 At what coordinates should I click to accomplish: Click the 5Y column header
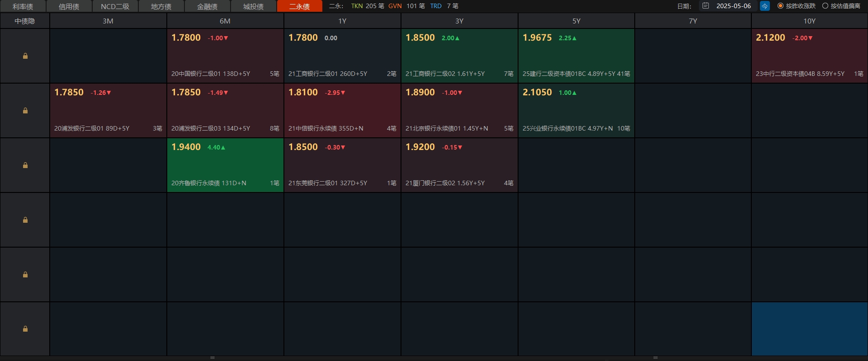coord(576,21)
